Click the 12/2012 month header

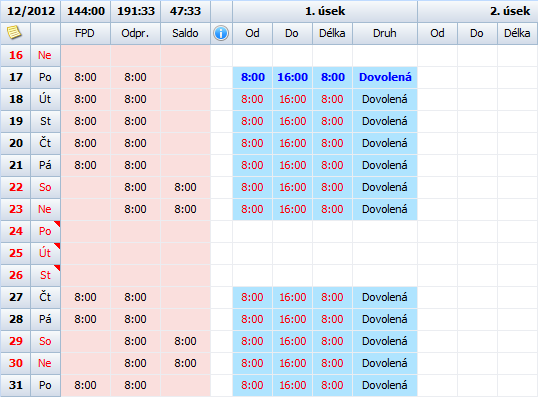point(31,11)
